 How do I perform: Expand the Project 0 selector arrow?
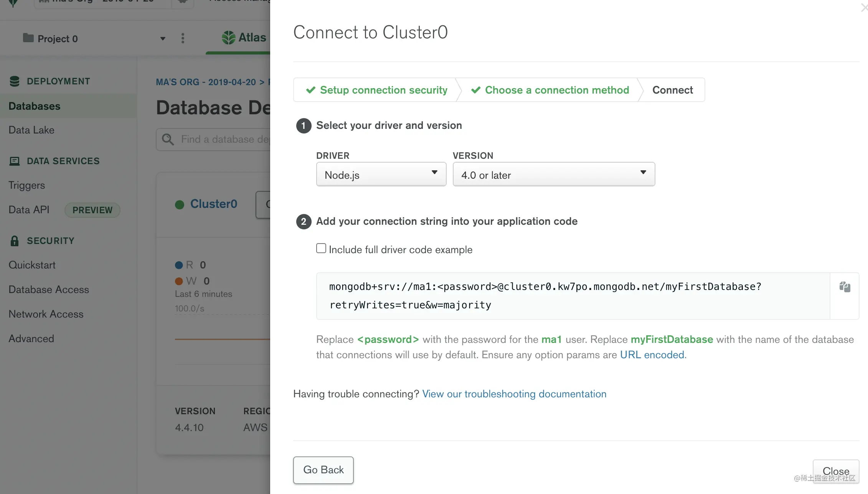[163, 39]
